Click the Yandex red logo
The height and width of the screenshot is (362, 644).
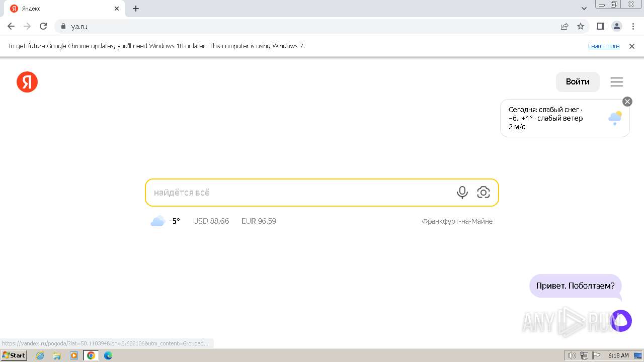coord(27,82)
